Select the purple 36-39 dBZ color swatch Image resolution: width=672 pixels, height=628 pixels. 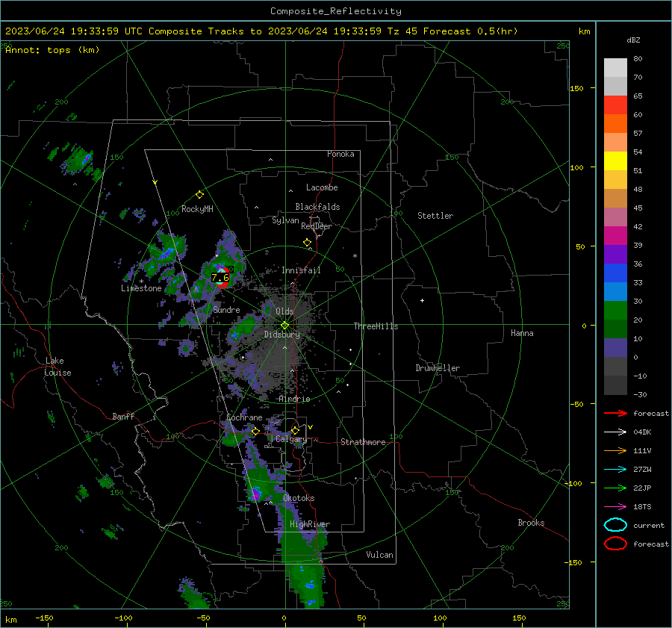[x=615, y=254]
